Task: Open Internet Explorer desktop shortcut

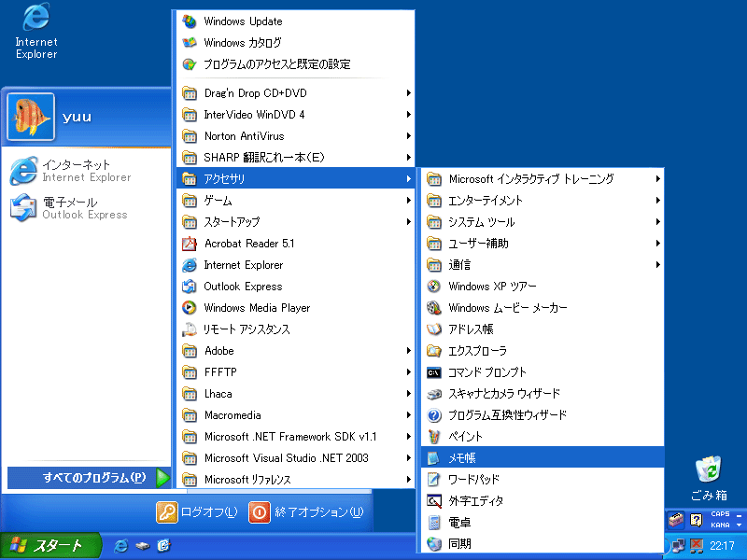Action: click(36, 31)
